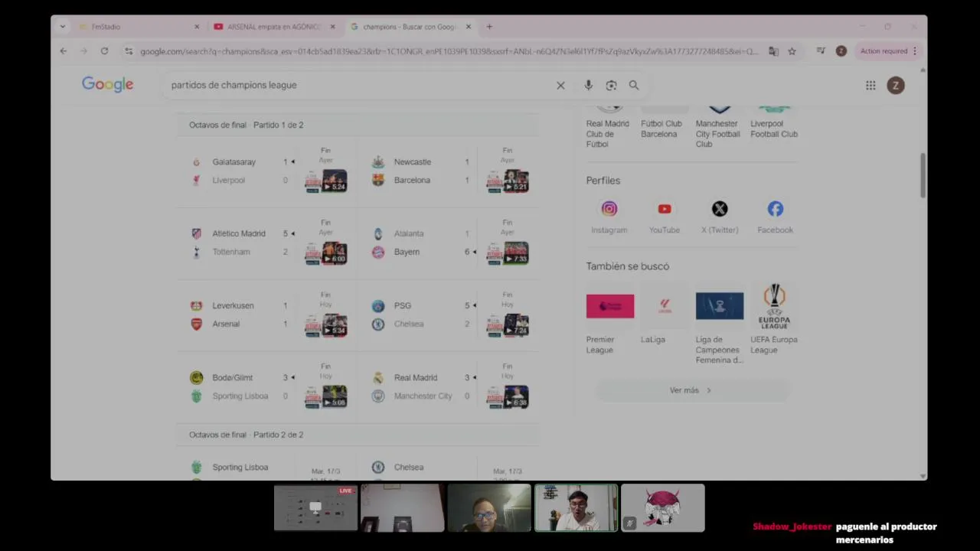The width and height of the screenshot is (980, 551).
Task: Click the browser address bar URL
Action: tap(449, 51)
